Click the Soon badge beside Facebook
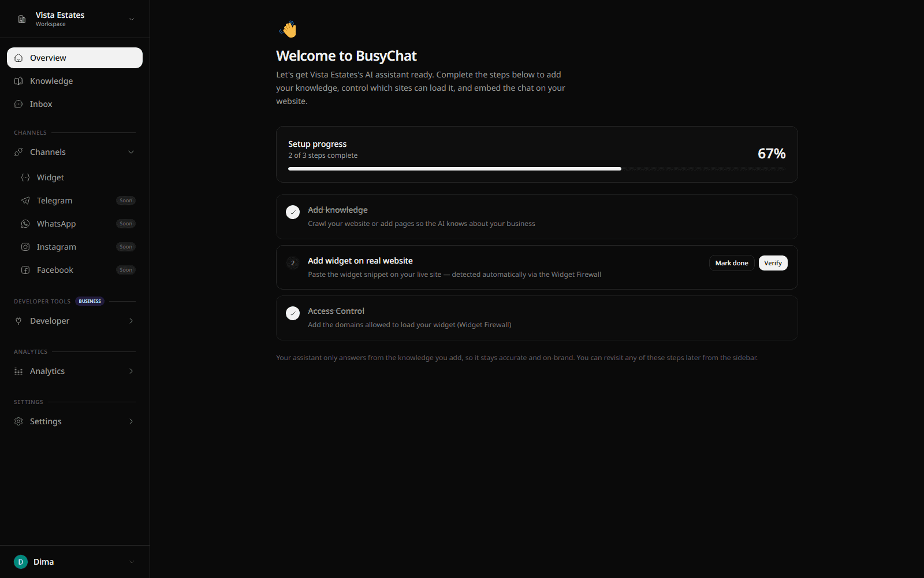This screenshot has height=578, width=924. pyautogui.click(x=126, y=270)
